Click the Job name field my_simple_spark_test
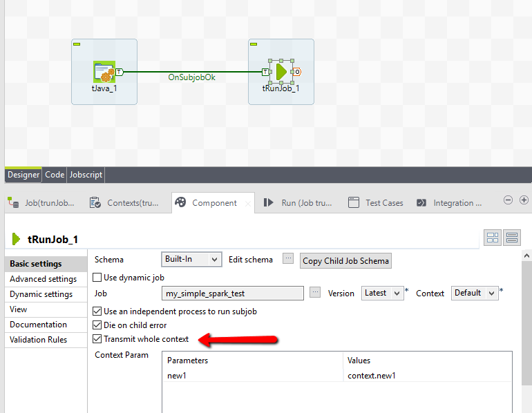This screenshot has height=413, width=532. pyautogui.click(x=233, y=294)
